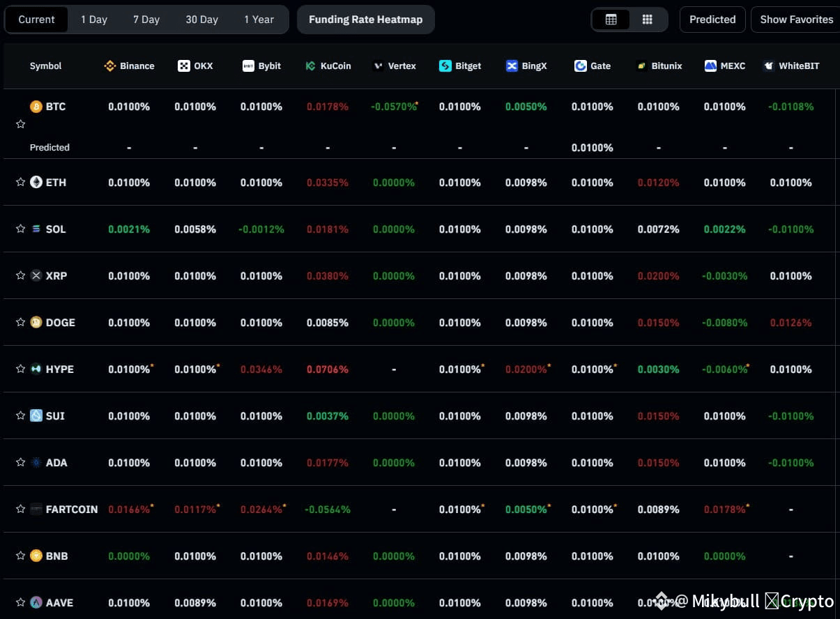Image resolution: width=840 pixels, height=619 pixels.
Task: Select SUI KuCoin rate 0.0037%
Action: coord(328,416)
